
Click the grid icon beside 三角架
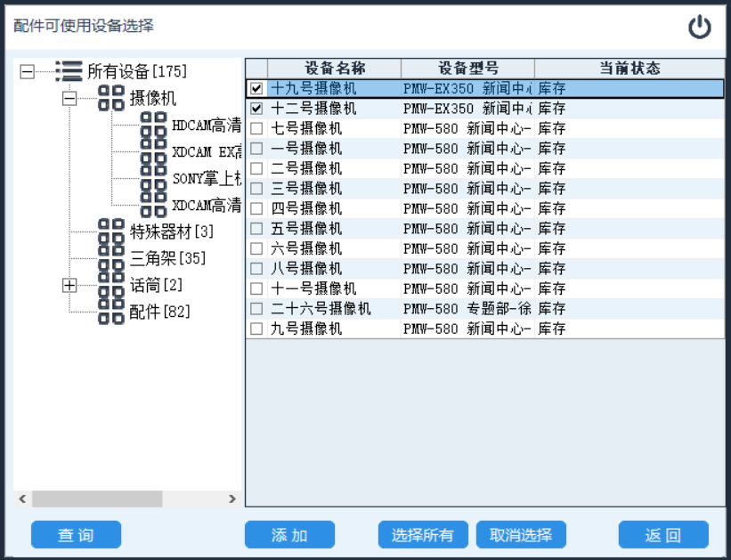[111, 258]
